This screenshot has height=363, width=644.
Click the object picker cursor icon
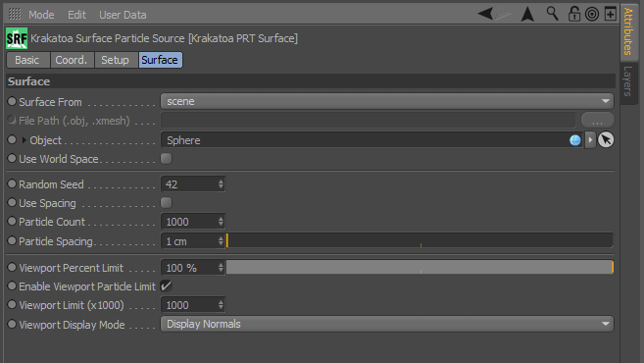point(606,139)
